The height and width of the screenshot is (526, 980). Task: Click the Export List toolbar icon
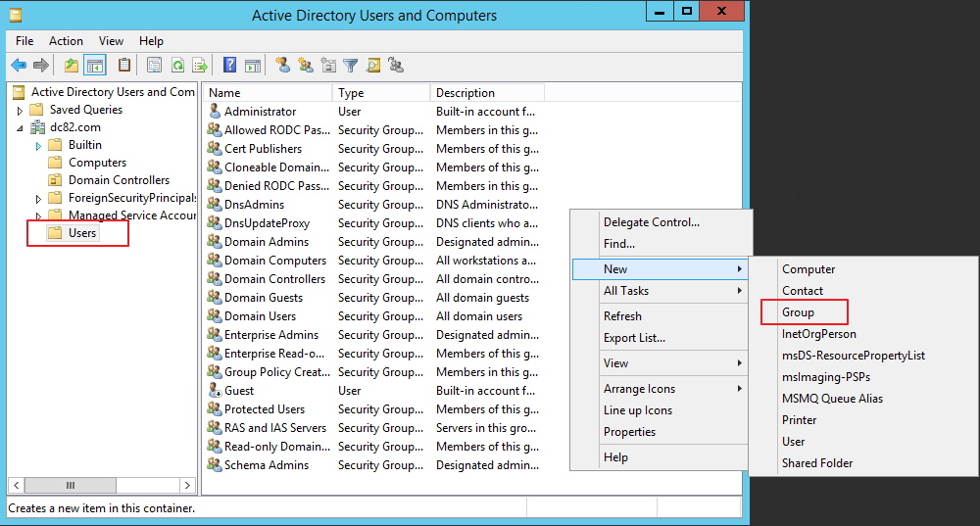point(200,65)
